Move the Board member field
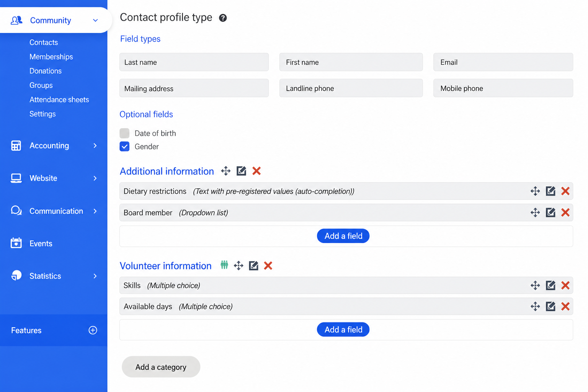Screen dimensions: 588x392 (535, 212)
